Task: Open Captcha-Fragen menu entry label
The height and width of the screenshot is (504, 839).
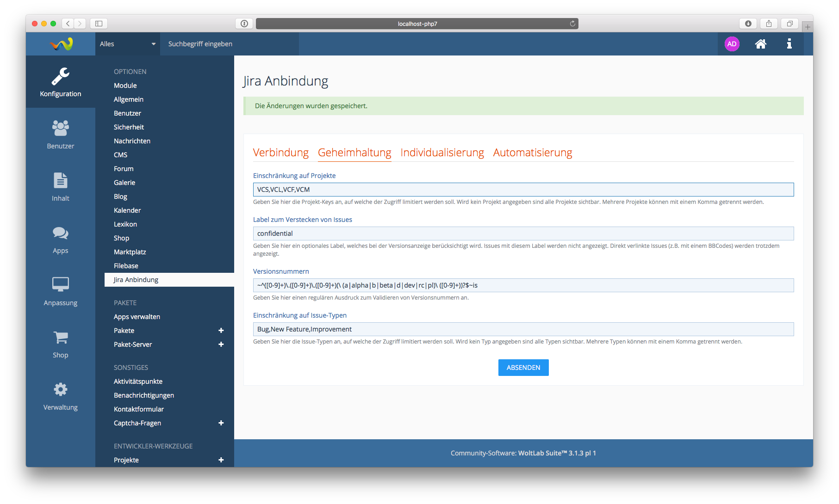Action: tap(137, 423)
